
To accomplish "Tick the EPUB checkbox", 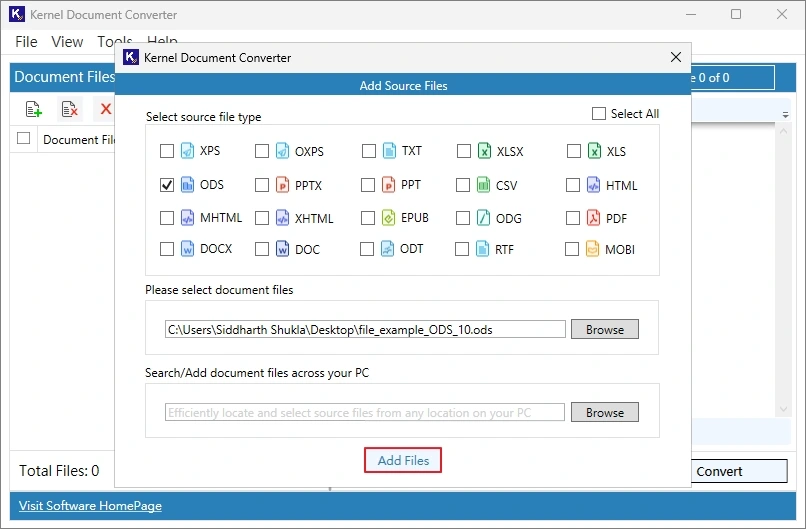I will [368, 218].
